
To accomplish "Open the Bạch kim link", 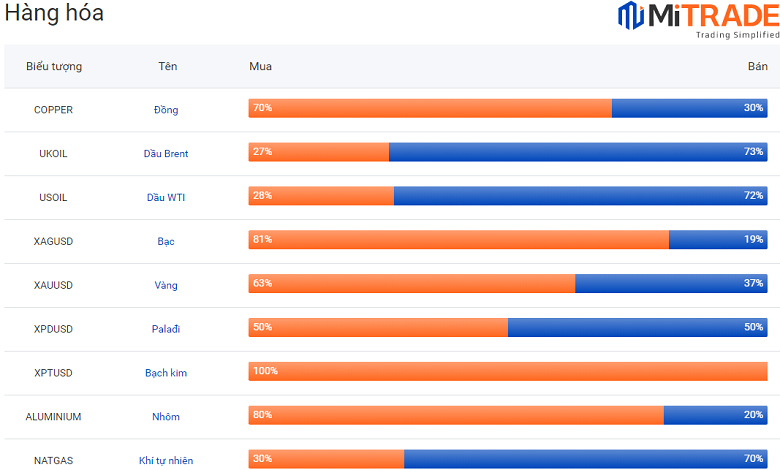I will (166, 373).
